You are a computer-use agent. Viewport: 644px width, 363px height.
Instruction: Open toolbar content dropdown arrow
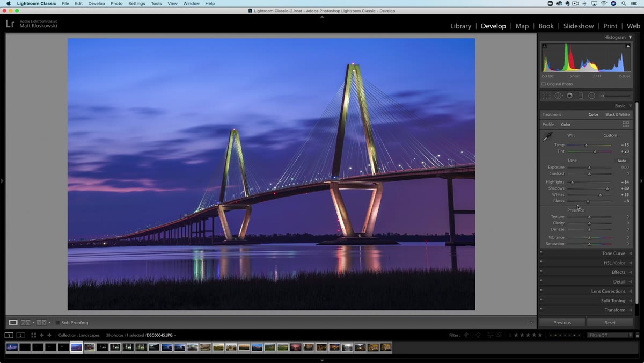click(531, 323)
